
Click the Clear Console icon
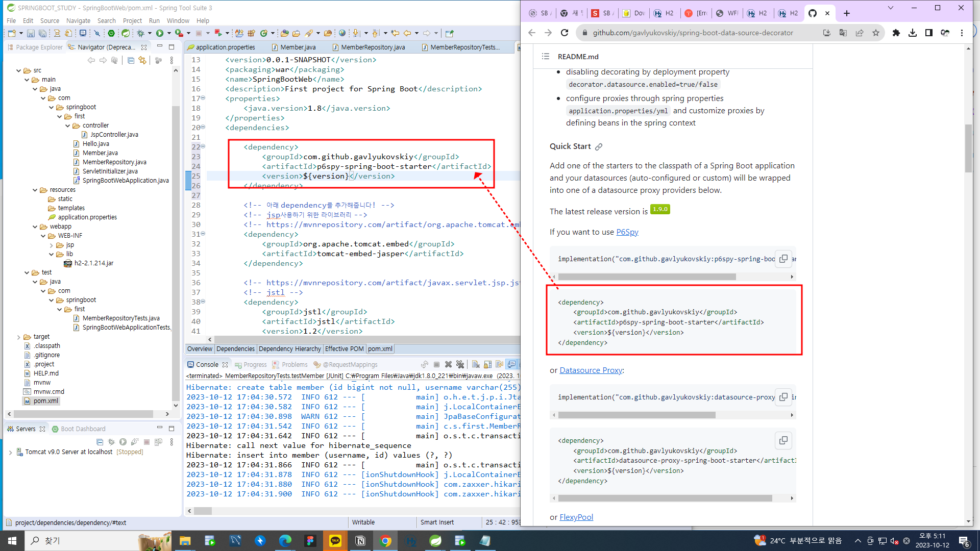(475, 364)
